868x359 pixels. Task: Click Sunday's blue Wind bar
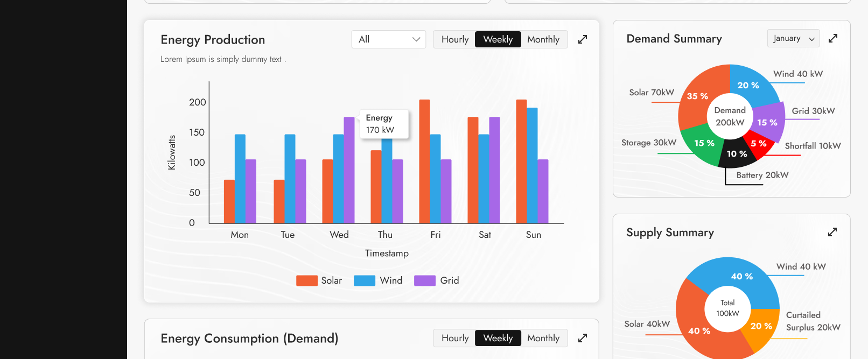point(532,166)
